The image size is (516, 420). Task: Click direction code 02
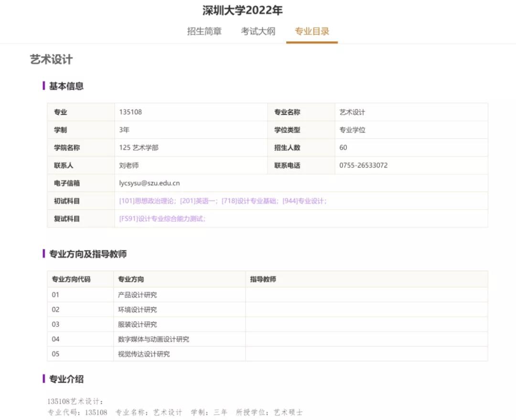pos(55,310)
